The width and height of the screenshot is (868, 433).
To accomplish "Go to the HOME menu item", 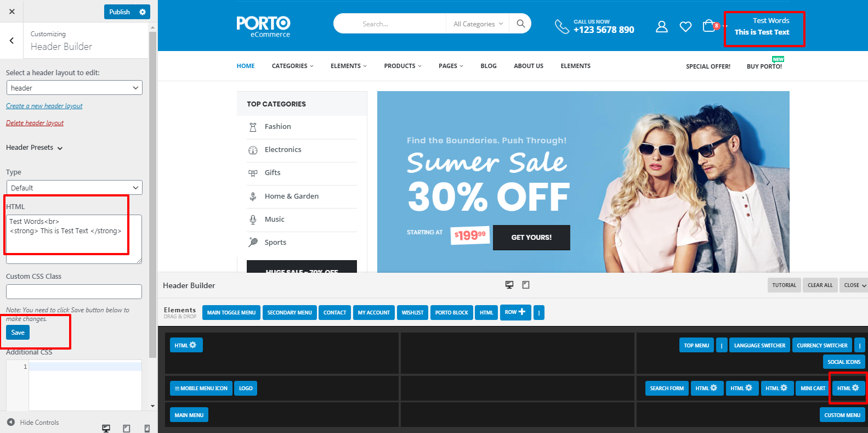I will click(246, 66).
